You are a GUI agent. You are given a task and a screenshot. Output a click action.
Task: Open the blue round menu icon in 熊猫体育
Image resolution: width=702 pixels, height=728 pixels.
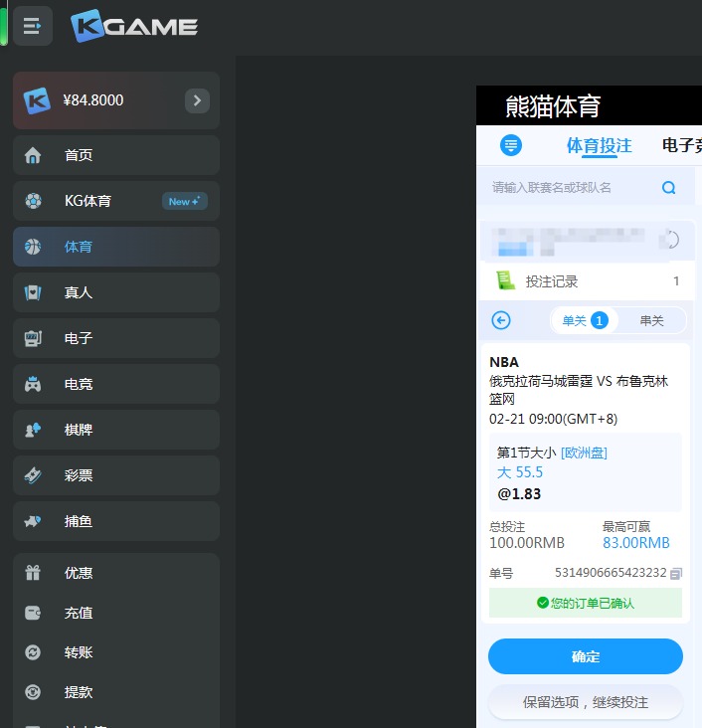coord(511,145)
